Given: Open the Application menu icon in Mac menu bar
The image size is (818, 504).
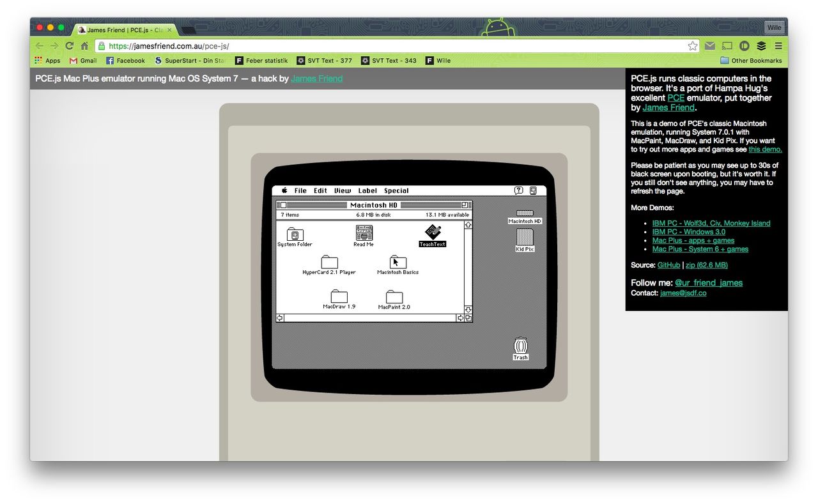Looking at the screenshot, I should [533, 190].
